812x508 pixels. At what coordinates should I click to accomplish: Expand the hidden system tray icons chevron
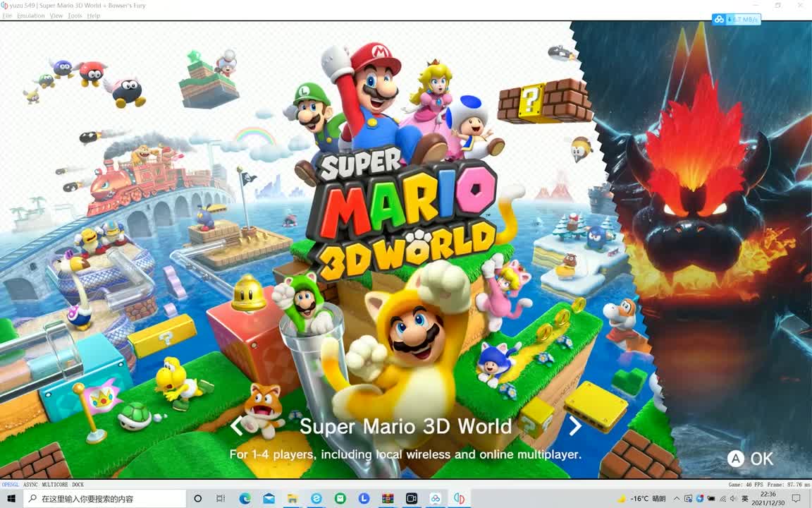coord(677,498)
